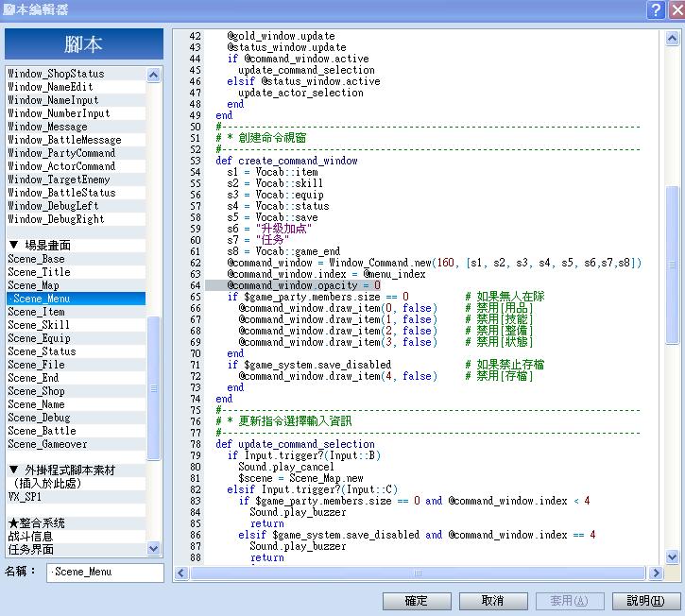The width and height of the screenshot is (685, 616).
Task: Click code line 64 command_window.opacity
Action: click(x=303, y=285)
